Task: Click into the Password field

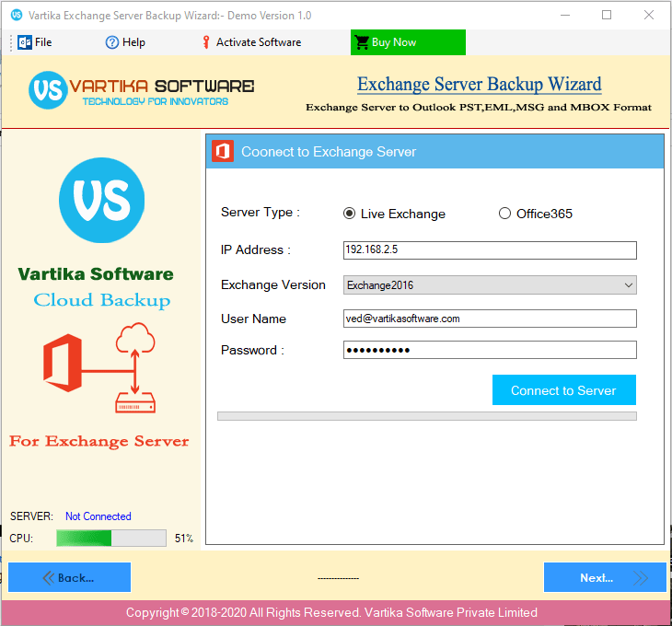Action: tap(490, 350)
